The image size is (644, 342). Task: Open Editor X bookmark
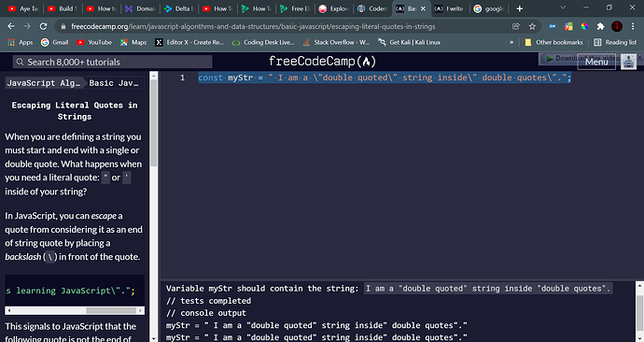pos(189,42)
